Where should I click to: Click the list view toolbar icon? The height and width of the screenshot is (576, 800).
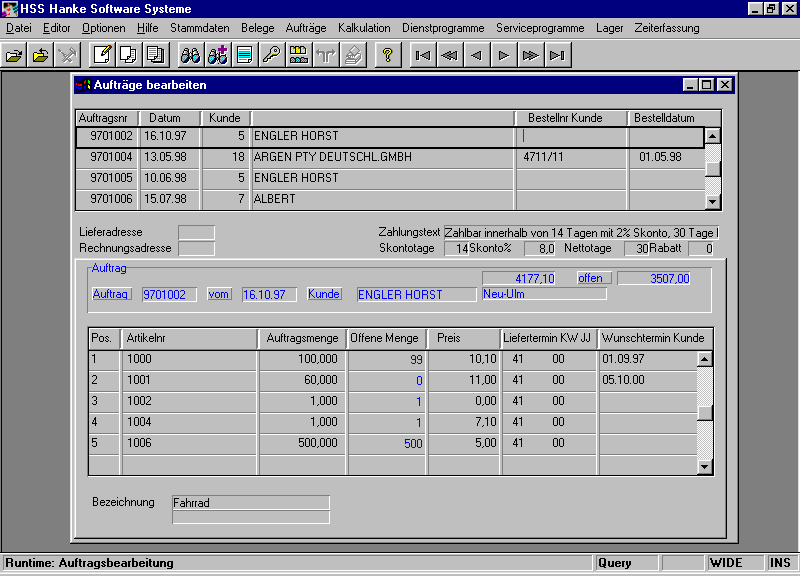(x=244, y=55)
